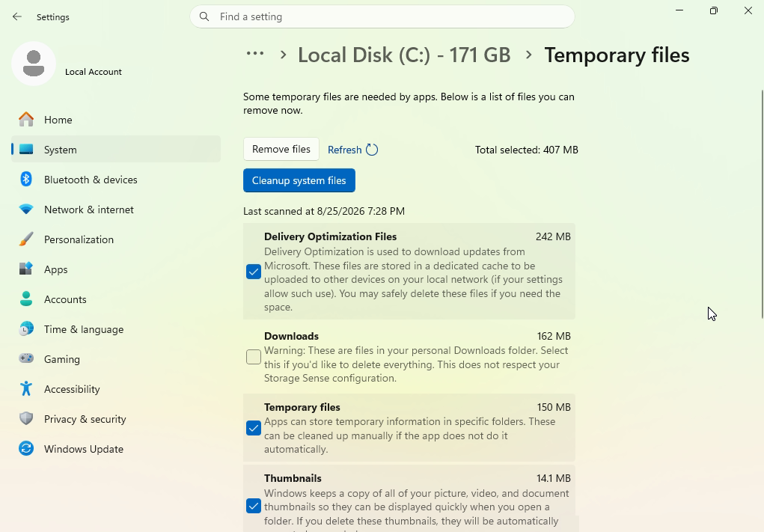
Task: Click the Apps icon in sidebar
Action: (x=26, y=269)
